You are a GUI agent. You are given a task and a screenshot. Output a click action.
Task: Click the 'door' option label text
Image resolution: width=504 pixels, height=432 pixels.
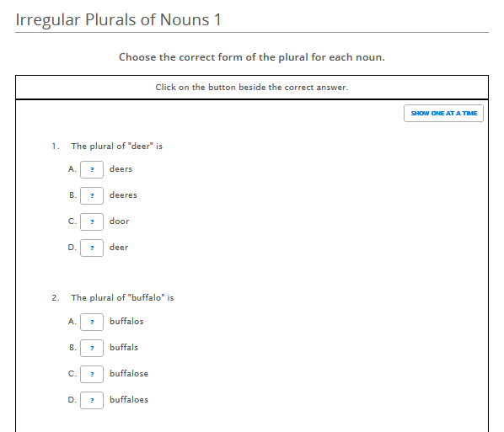click(x=119, y=221)
